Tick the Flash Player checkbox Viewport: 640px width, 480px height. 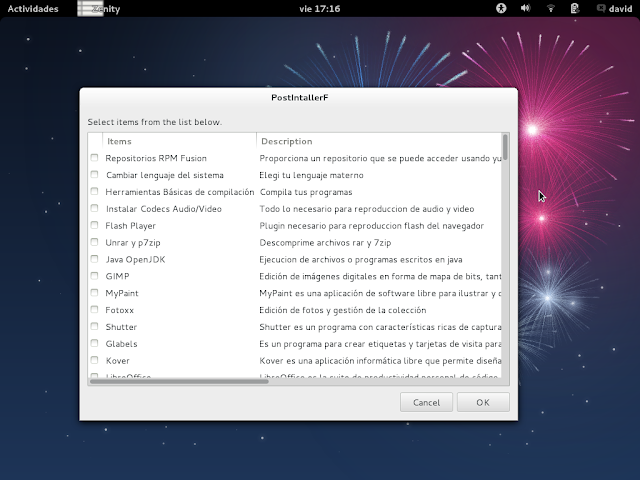[94, 225]
